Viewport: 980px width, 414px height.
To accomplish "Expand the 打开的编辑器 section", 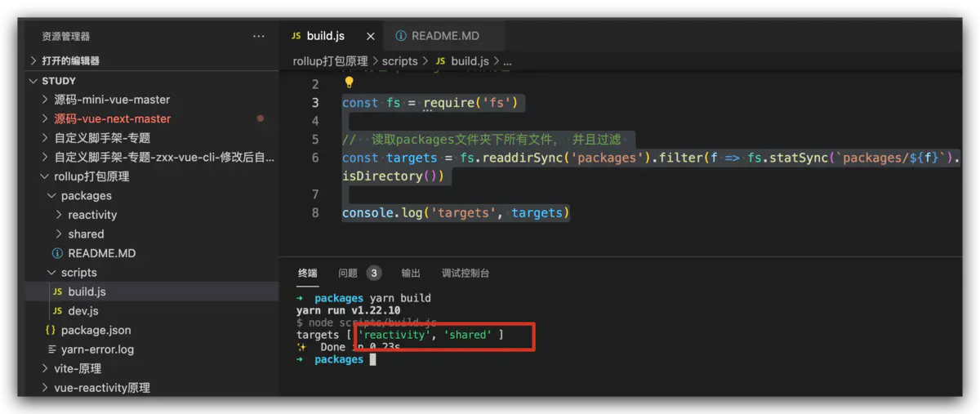I will tap(33, 60).
